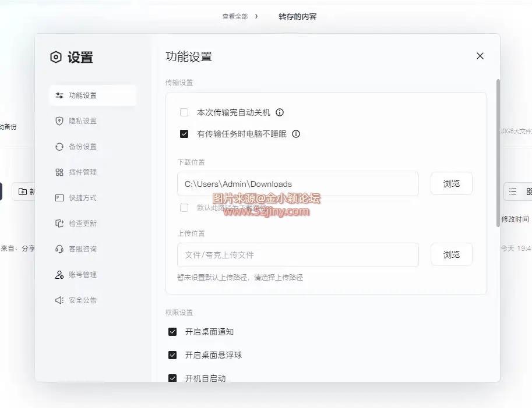Enable 本次传输完自动关机 checkbox
The height and width of the screenshot is (408, 532).
coord(184,112)
